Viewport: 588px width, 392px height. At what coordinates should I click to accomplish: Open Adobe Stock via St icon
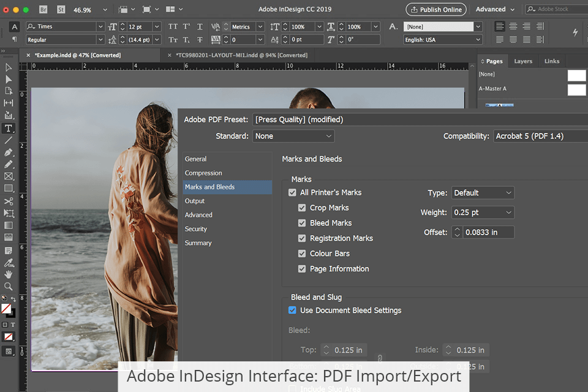61,9
